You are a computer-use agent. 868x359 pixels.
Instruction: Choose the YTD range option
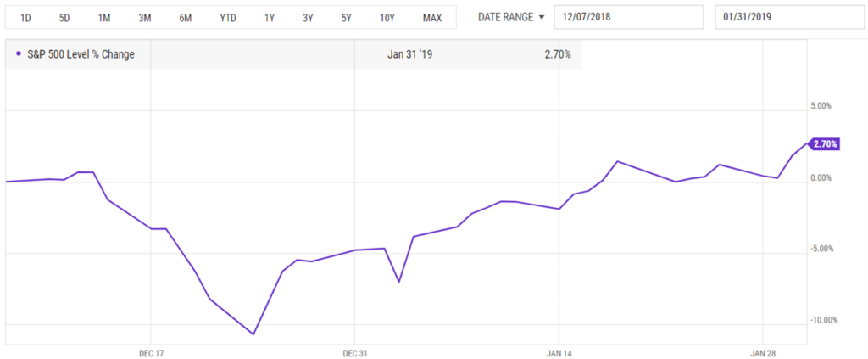pos(227,18)
